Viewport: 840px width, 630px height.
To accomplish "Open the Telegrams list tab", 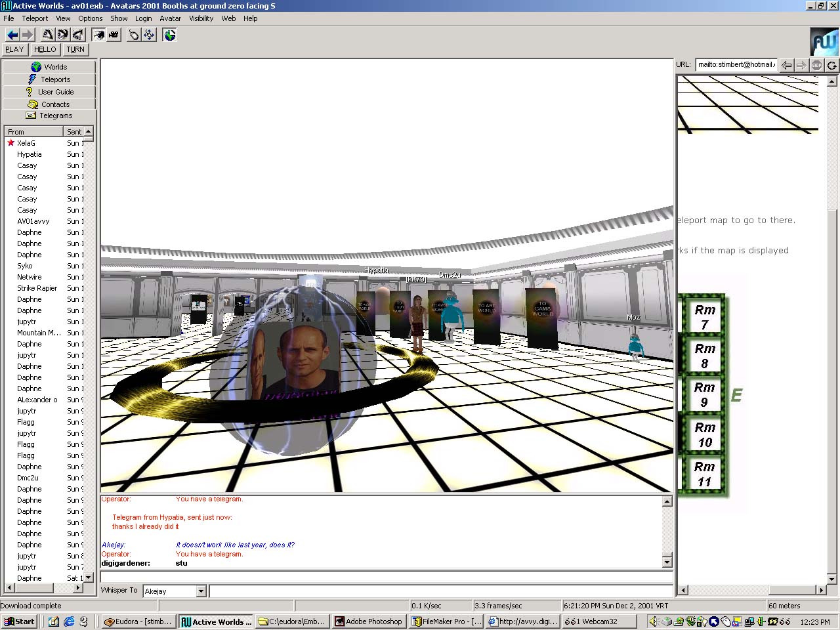I will (49, 115).
